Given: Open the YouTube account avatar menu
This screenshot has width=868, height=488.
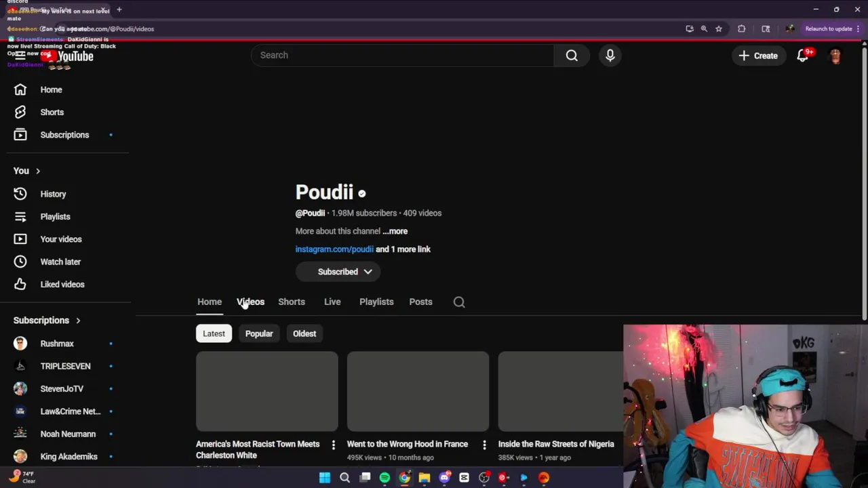Looking at the screenshot, I should coord(835,56).
